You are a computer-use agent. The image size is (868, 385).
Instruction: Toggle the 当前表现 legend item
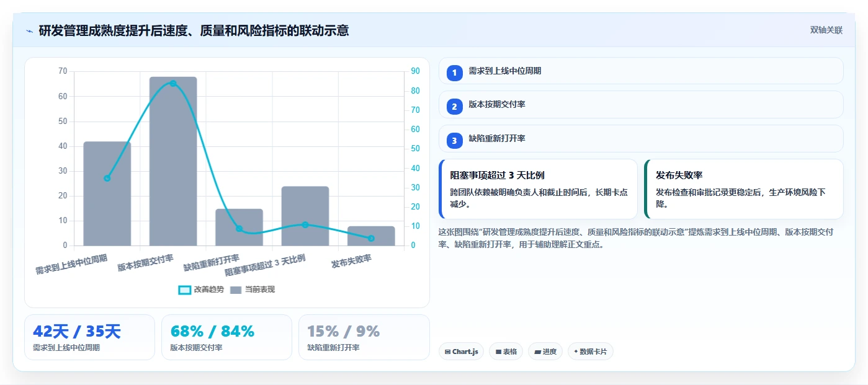(253, 290)
